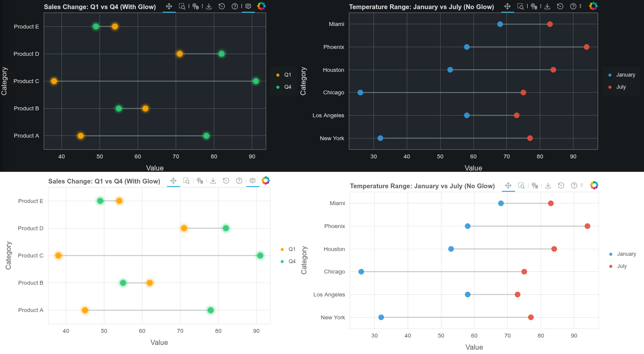The width and height of the screenshot is (644, 354).
Task: Click Reset icon in light Sales chart toolbar
Action: (x=226, y=181)
